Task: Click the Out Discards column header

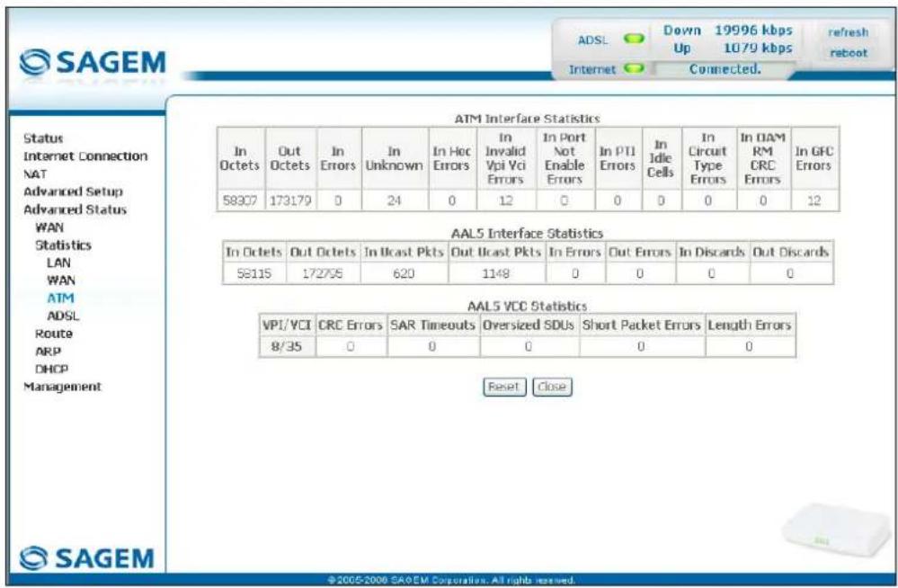Action: click(x=791, y=252)
